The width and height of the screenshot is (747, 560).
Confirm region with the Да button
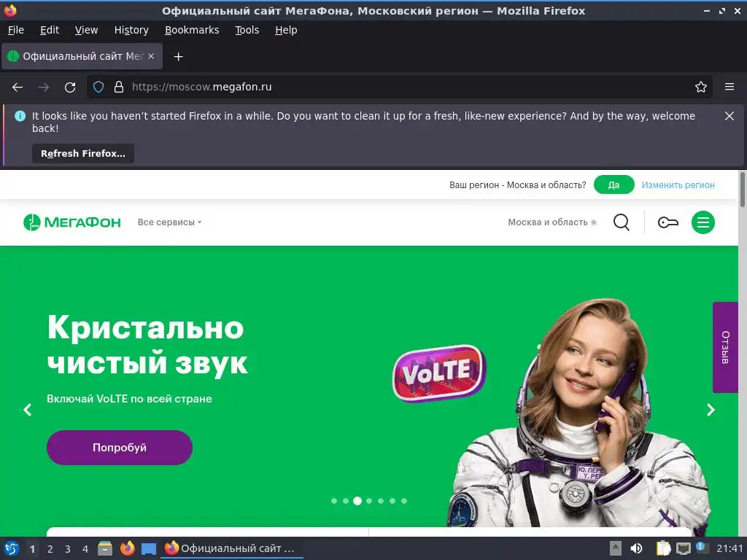tap(614, 184)
